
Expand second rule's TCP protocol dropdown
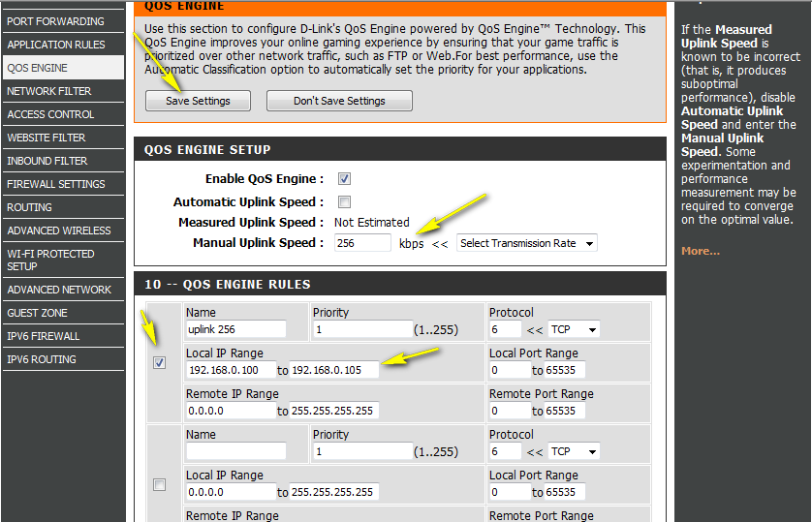pyautogui.click(x=574, y=451)
